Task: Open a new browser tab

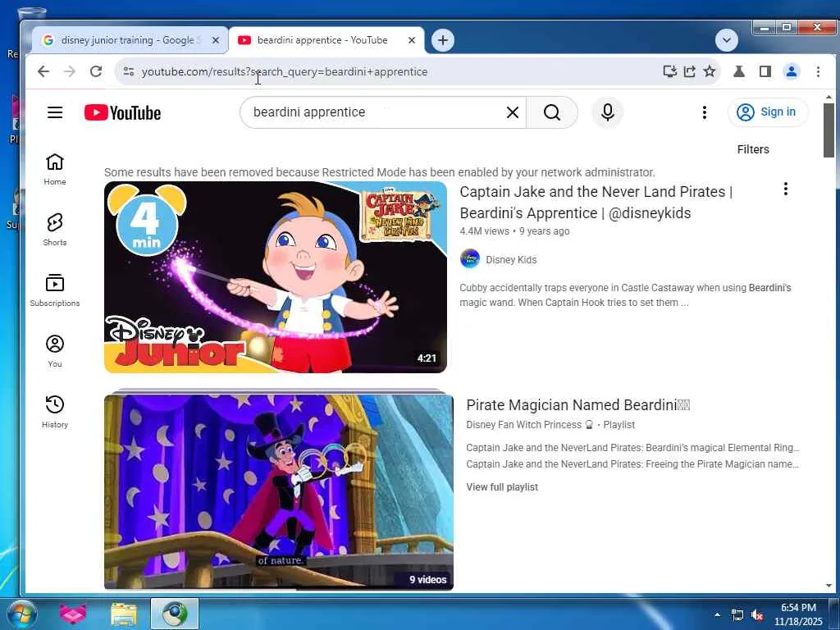Action: tap(442, 40)
